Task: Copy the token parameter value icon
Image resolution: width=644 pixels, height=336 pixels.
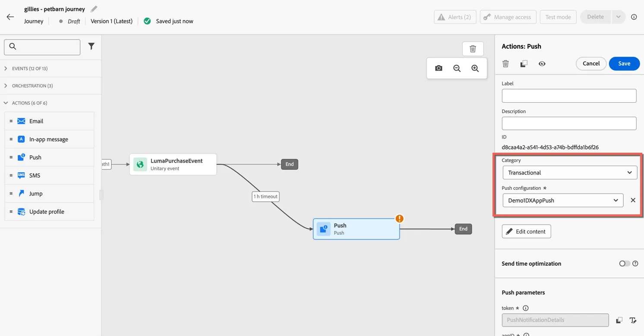Action: [x=619, y=320]
